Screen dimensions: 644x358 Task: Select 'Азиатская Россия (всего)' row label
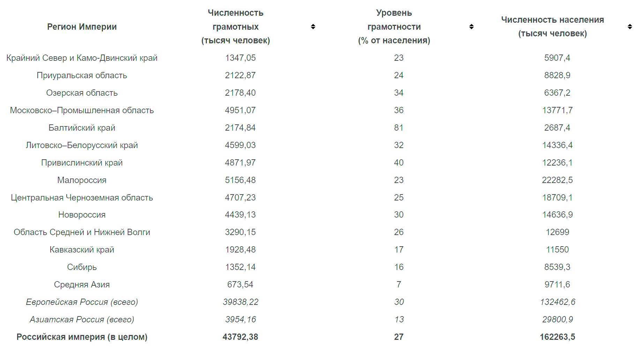point(82,320)
